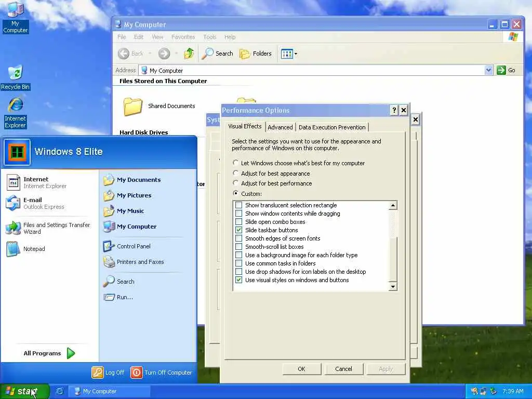Select the Custom radio option
Screen dimensions: 532x399
point(235,193)
